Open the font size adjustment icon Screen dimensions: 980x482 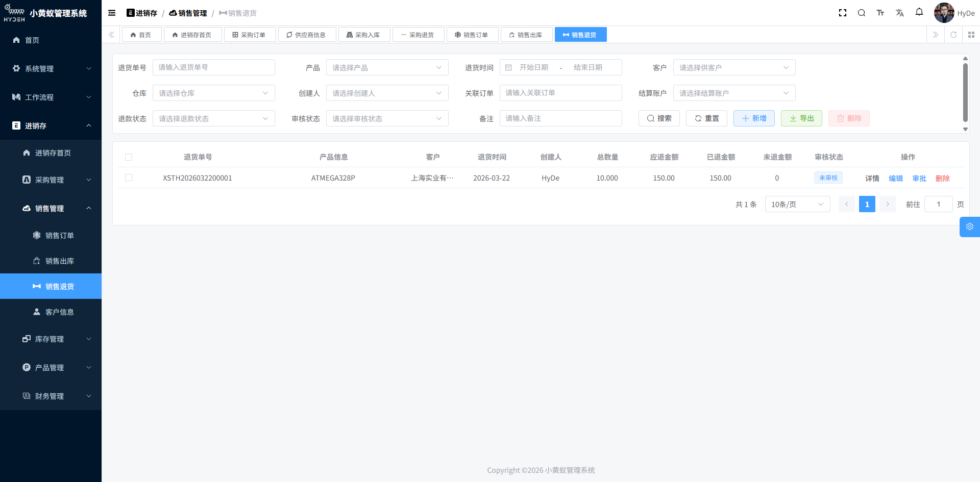(880, 13)
